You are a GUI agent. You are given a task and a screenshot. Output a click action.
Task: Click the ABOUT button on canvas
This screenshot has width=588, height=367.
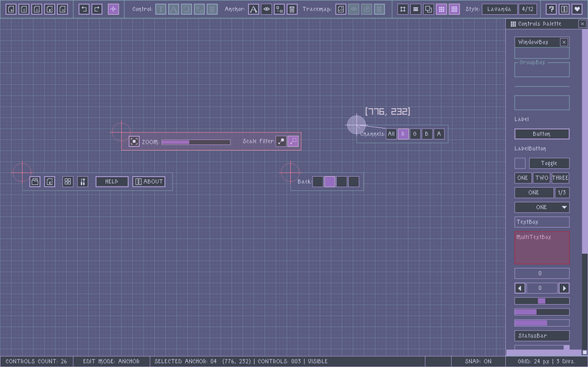tap(149, 181)
